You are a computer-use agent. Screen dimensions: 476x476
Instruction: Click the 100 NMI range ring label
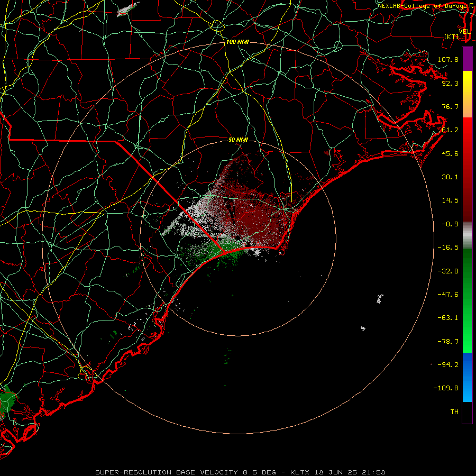pyautogui.click(x=237, y=42)
